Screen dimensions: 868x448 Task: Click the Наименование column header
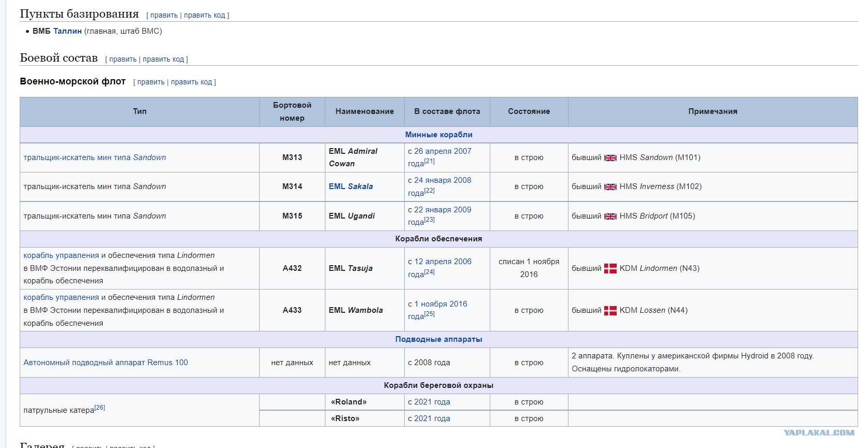click(x=365, y=111)
